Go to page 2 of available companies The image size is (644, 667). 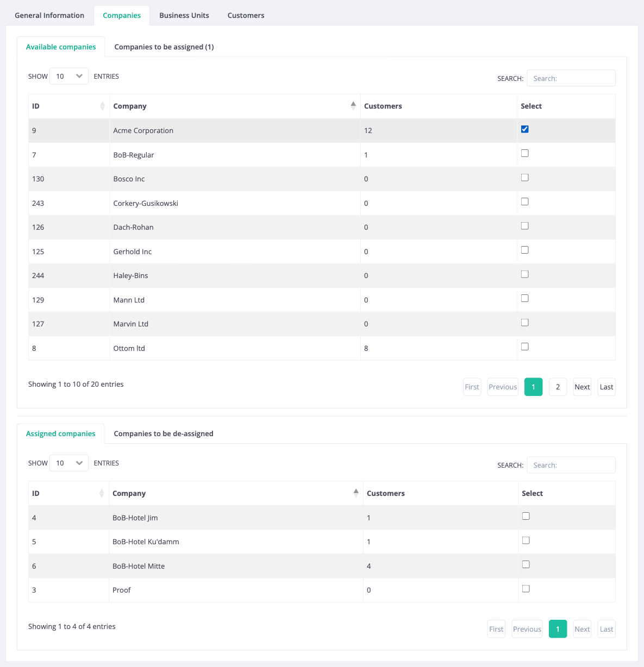click(558, 387)
